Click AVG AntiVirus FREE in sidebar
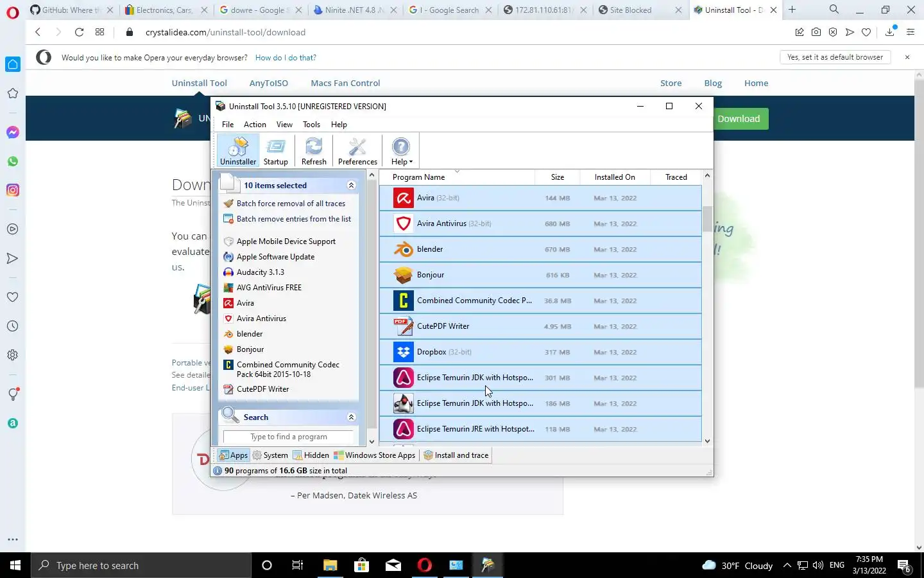The width and height of the screenshot is (924, 578). coord(269,288)
